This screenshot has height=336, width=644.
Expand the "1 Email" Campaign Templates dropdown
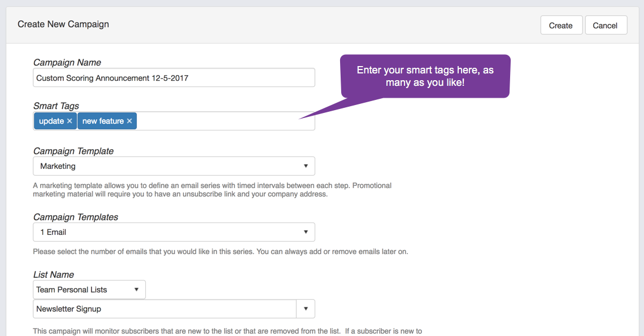173,232
